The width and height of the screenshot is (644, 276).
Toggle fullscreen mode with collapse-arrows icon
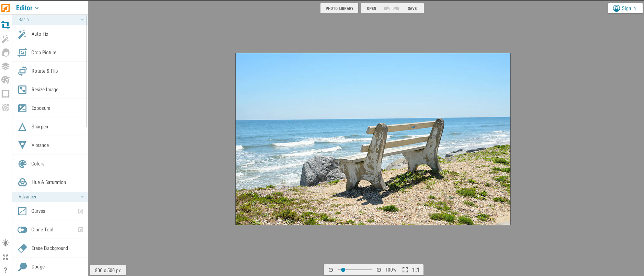[x=5, y=257]
